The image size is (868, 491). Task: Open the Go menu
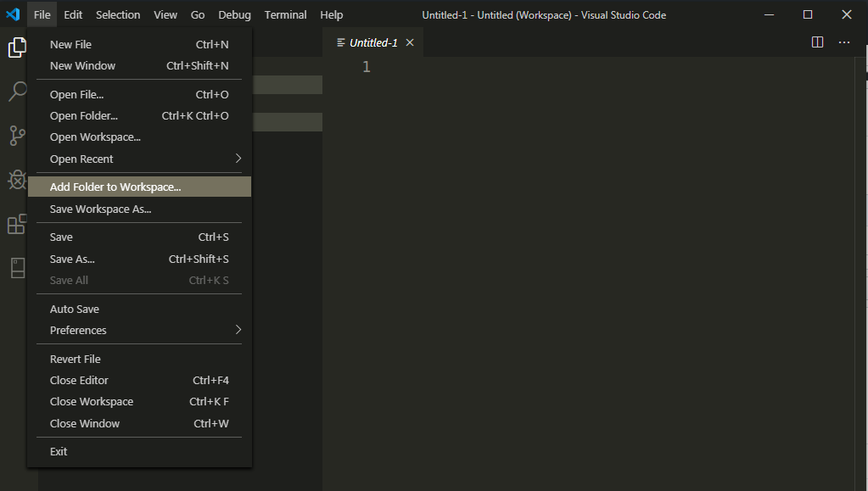pos(198,15)
